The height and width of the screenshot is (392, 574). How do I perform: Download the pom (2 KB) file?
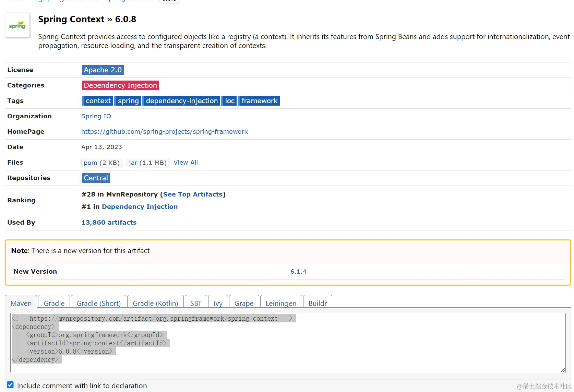point(101,163)
